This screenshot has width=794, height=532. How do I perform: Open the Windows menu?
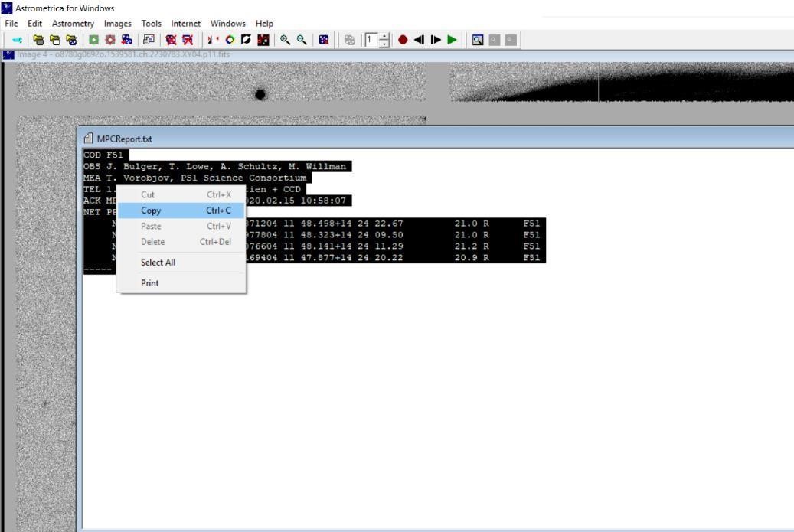228,24
